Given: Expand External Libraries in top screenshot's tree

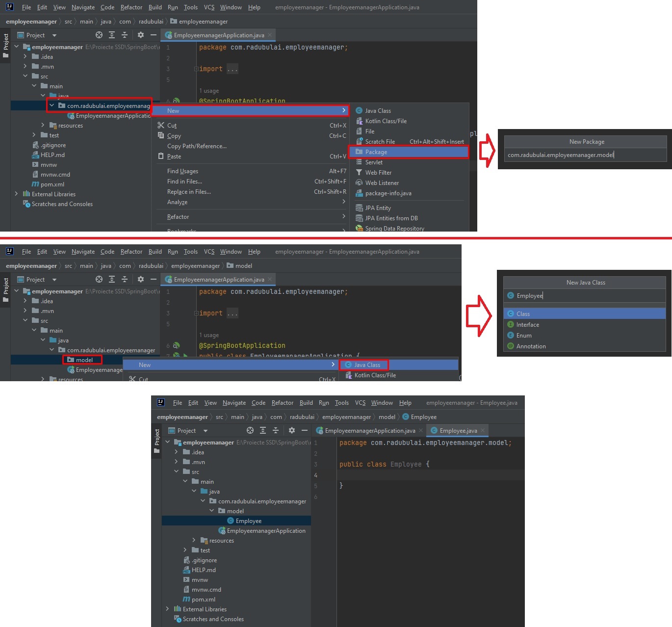Looking at the screenshot, I should [16, 194].
